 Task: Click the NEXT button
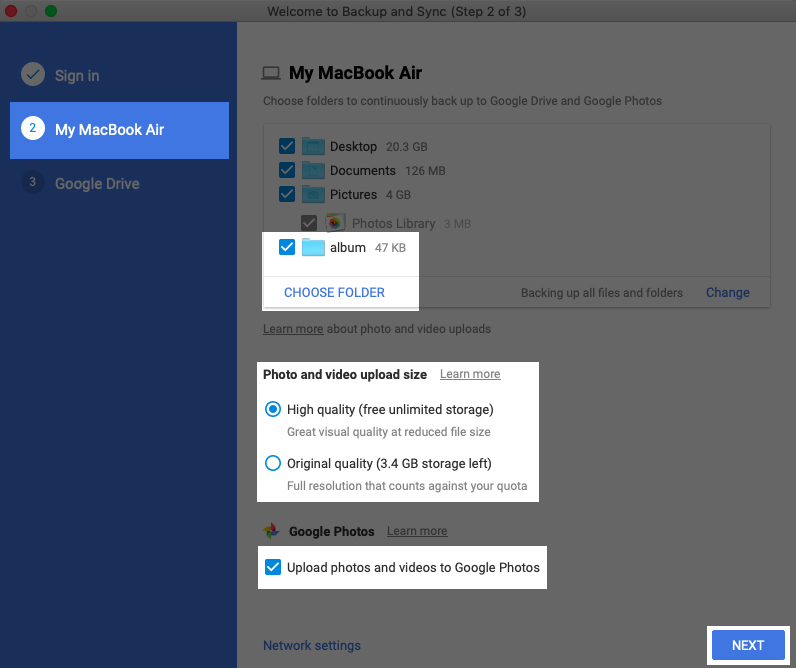pos(748,645)
